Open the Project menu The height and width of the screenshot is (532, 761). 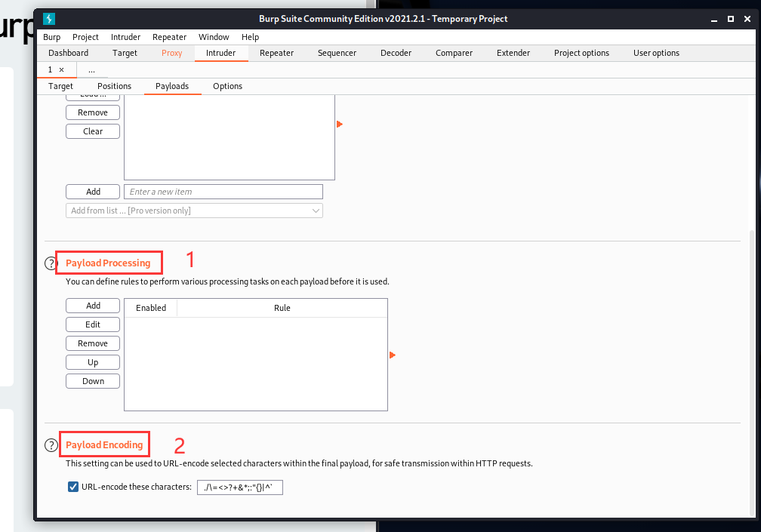click(x=85, y=37)
